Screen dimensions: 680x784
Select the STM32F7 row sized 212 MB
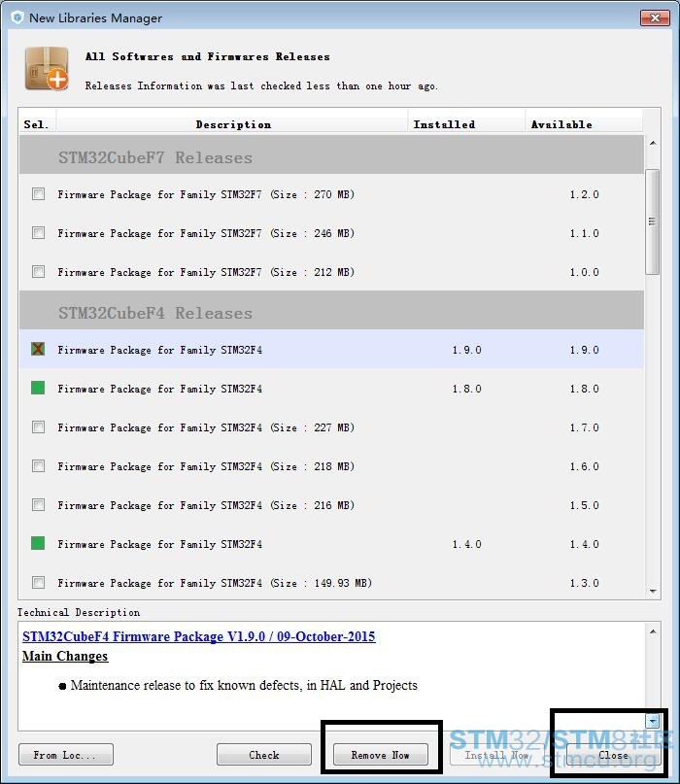point(331,272)
